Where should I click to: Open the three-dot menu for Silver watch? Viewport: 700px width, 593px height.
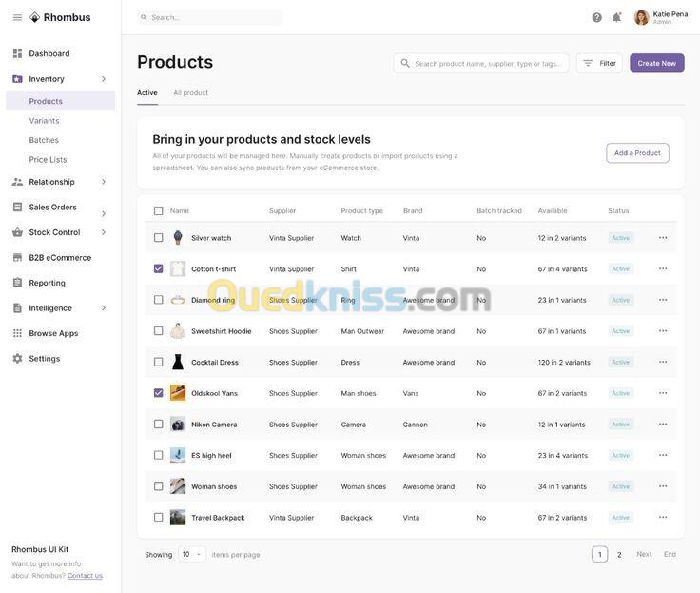click(663, 238)
